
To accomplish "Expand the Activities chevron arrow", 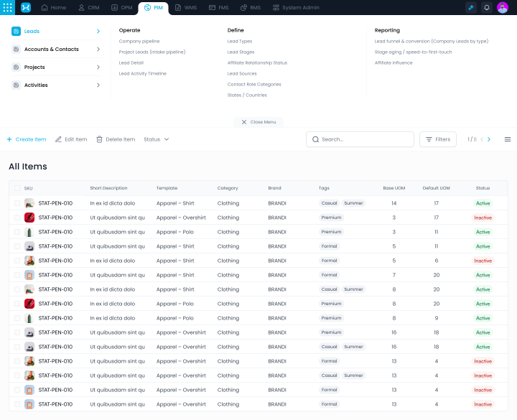I will 98,85.
